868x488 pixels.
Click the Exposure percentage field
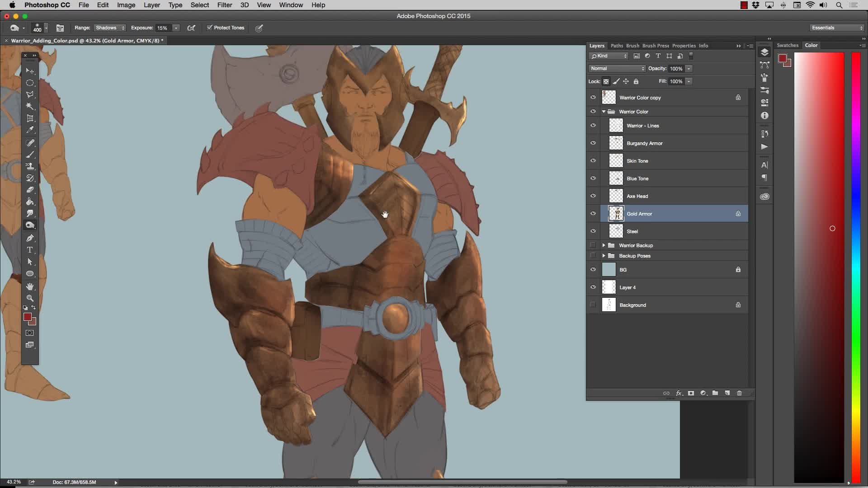[x=163, y=28]
